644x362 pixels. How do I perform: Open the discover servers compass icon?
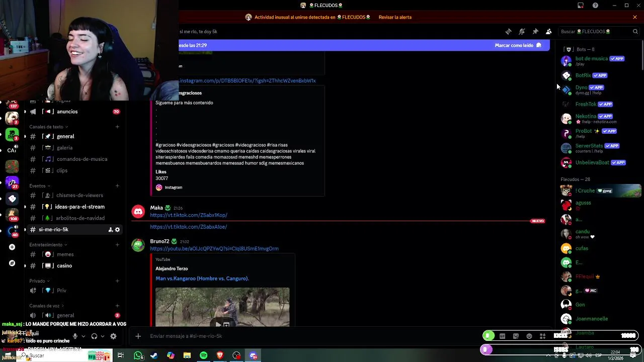[x=12, y=263]
